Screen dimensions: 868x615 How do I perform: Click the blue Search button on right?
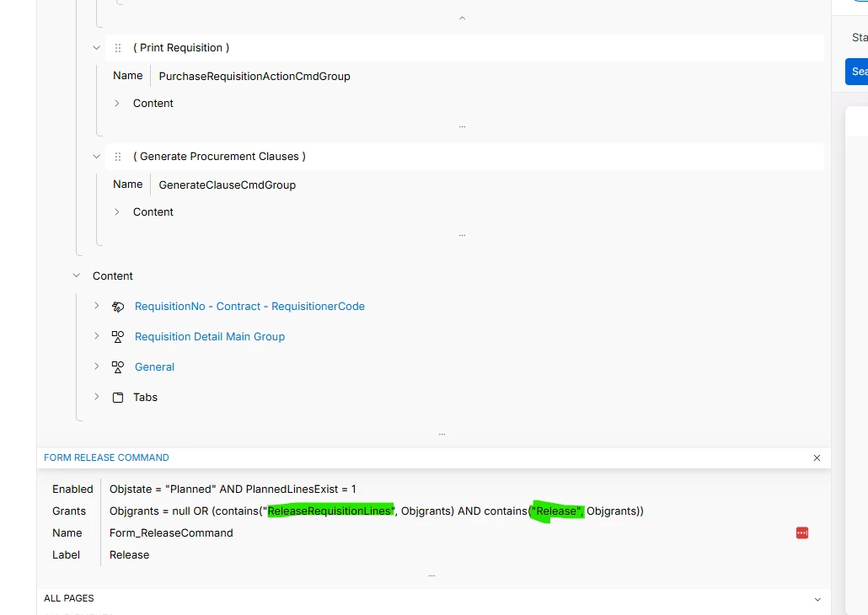click(856, 72)
